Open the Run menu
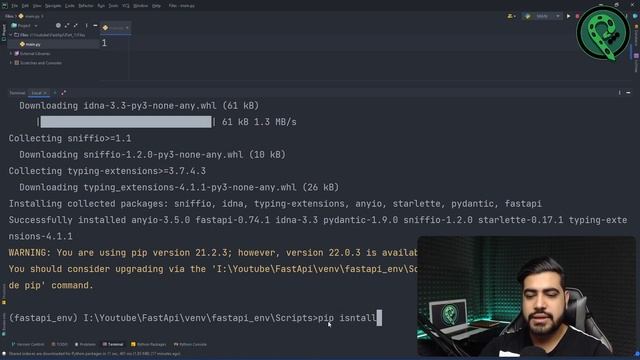The image size is (640, 360). click(101, 6)
